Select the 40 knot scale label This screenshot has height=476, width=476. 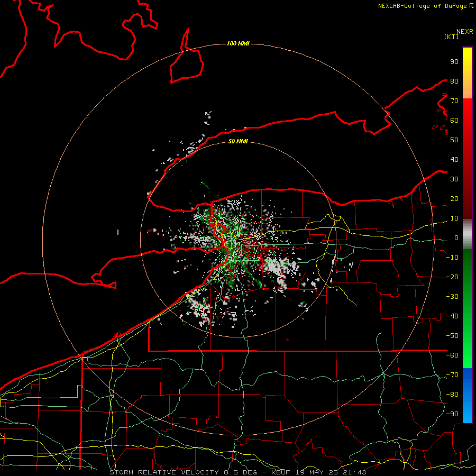454,160
